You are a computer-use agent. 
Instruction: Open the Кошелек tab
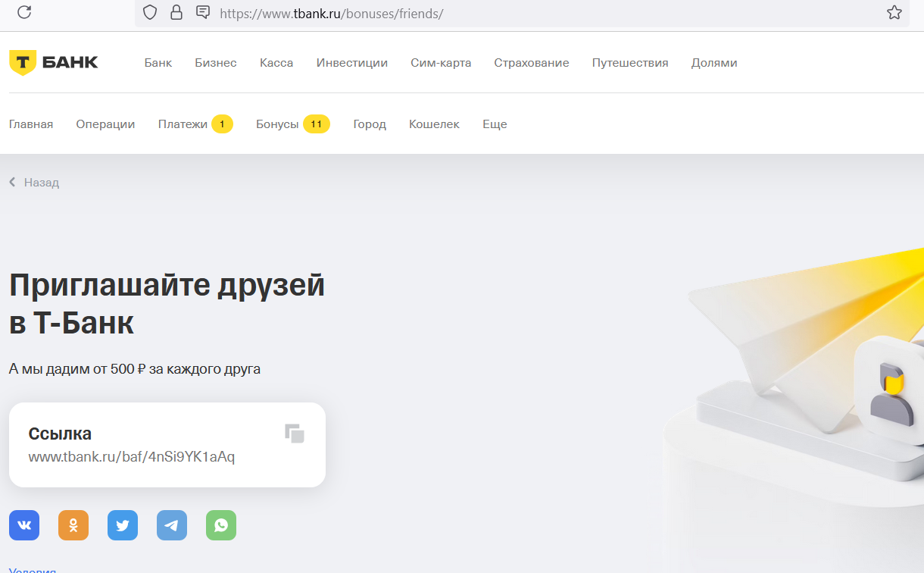[434, 124]
